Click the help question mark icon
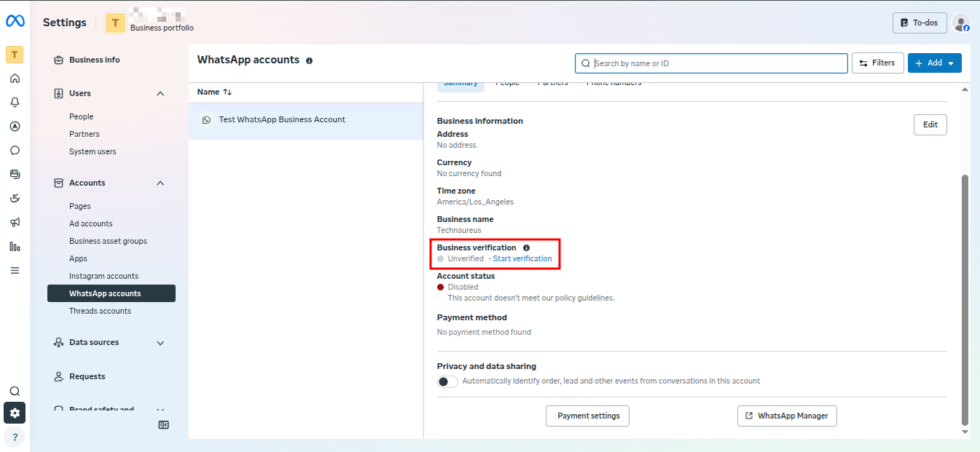 pyautogui.click(x=15, y=437)
